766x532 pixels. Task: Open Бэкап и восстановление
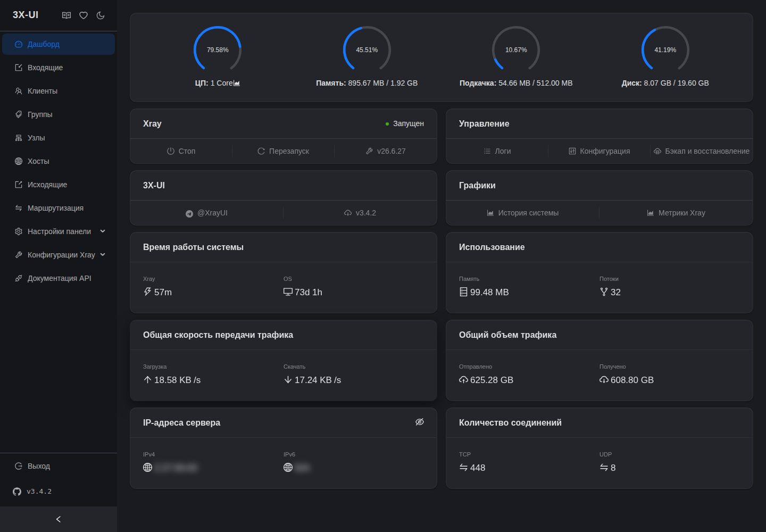[702, 151]
